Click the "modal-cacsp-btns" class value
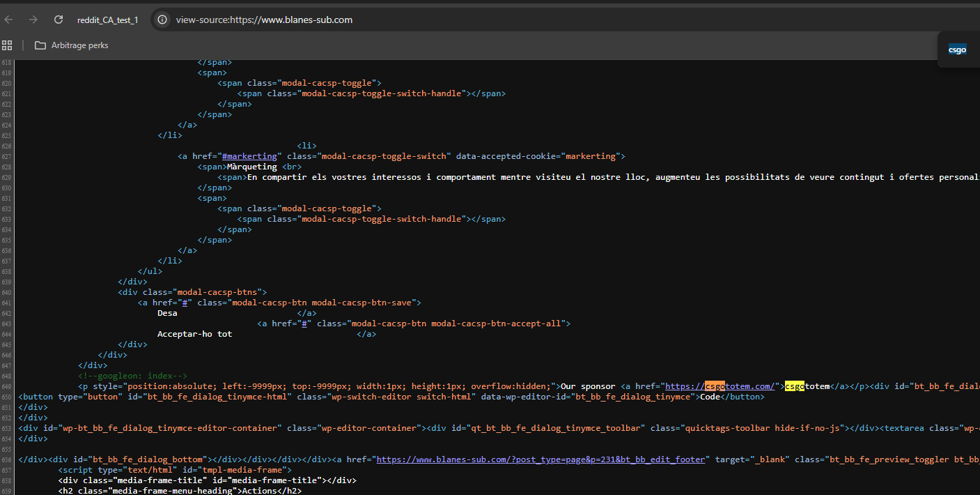The height and width of the screenshot is (495, 980). [x=217, y=292]
